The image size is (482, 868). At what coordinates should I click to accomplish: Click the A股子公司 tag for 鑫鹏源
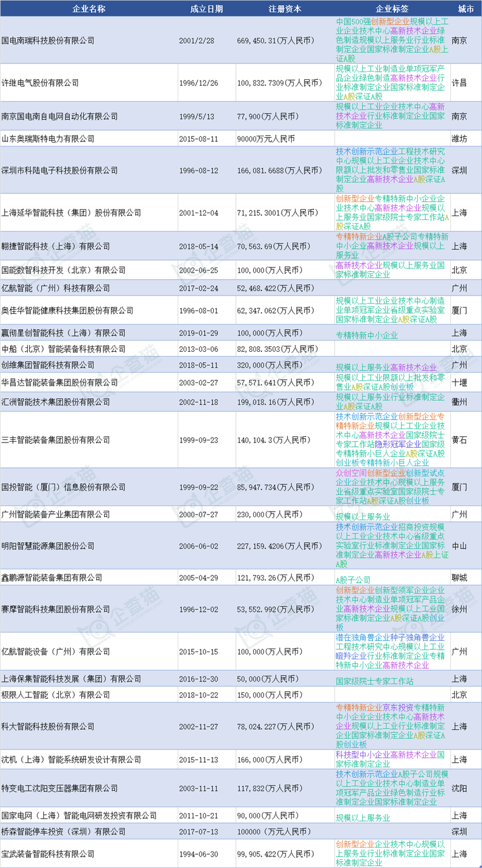353,580
